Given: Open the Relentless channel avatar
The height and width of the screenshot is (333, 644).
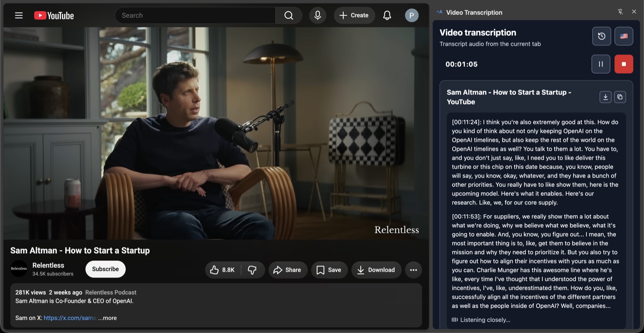Looking at the screenshot, I should [x=19, y=269].
